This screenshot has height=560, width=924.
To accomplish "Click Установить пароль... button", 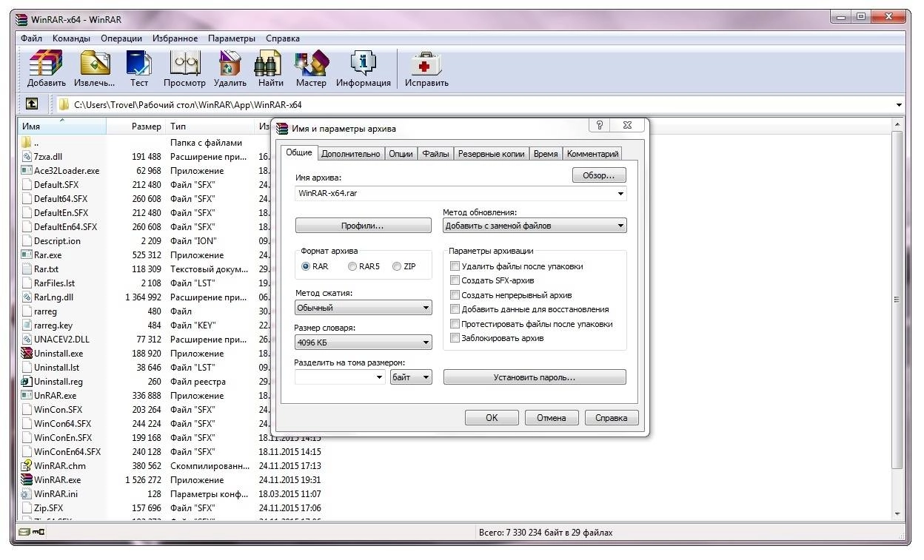I will 535,377.
